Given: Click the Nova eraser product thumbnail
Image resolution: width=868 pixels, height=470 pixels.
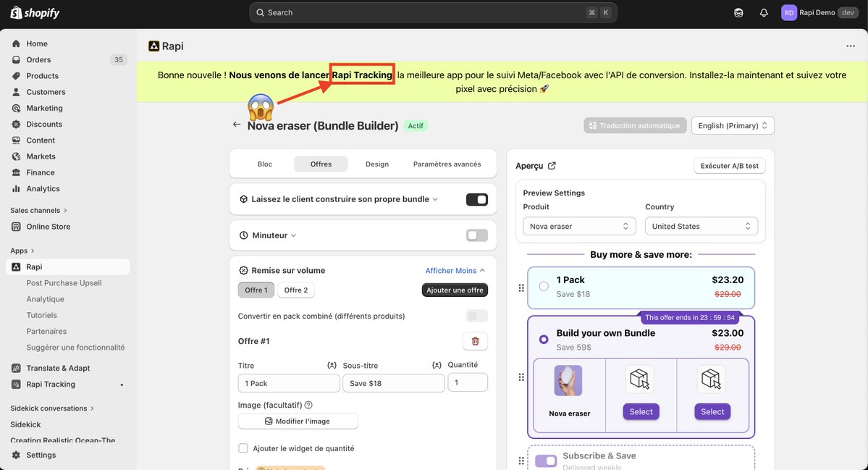Looking at the screenshot, I should tap(568, 380).
